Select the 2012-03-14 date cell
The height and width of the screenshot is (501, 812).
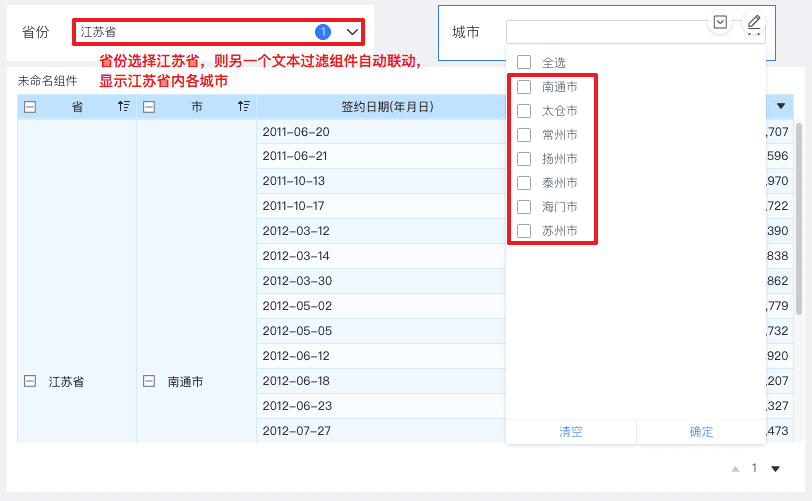(x=381, y=255)
